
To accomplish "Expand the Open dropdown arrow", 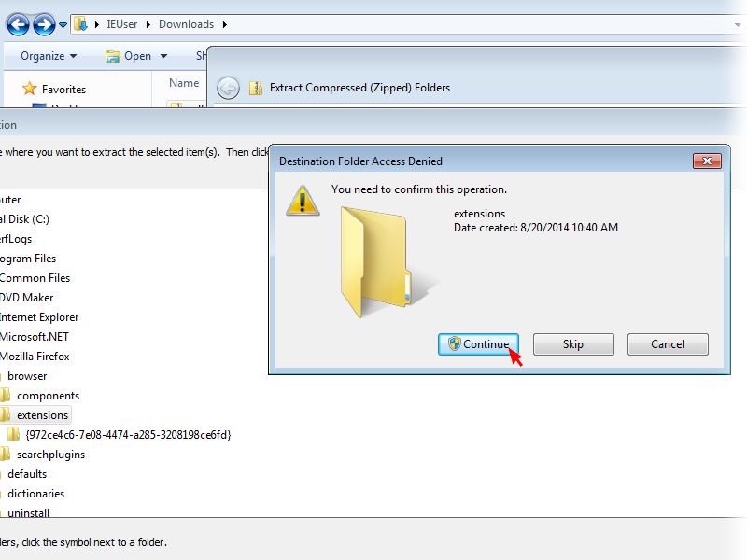I will point(164,56).
